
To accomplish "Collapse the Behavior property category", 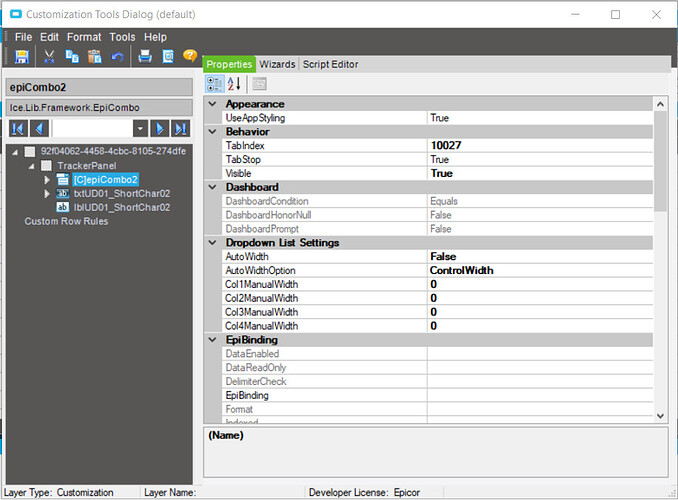I will tap(212, 131).
